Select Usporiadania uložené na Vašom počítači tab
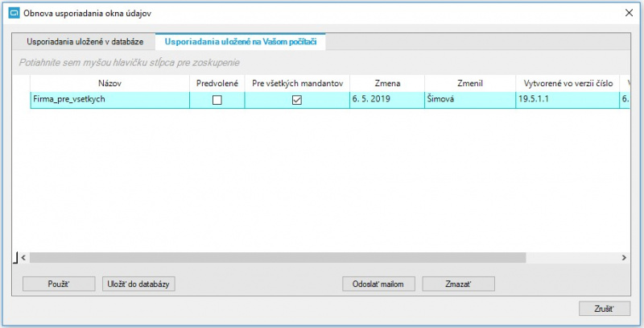This screenshot has height=328, width=644. click(241, 42)
